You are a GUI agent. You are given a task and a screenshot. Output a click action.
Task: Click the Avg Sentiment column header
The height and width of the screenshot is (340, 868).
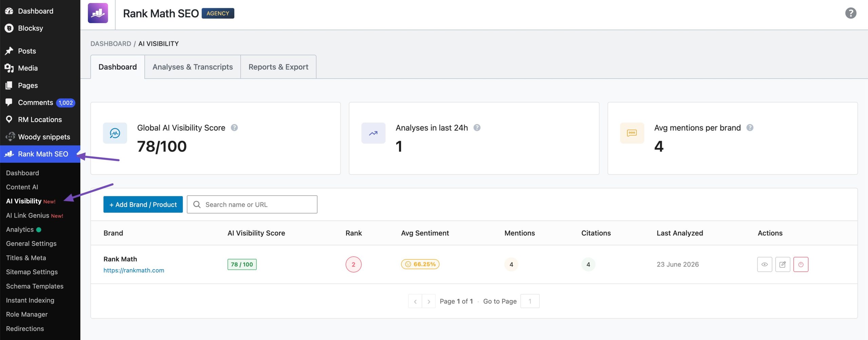[x=425, y=233]
